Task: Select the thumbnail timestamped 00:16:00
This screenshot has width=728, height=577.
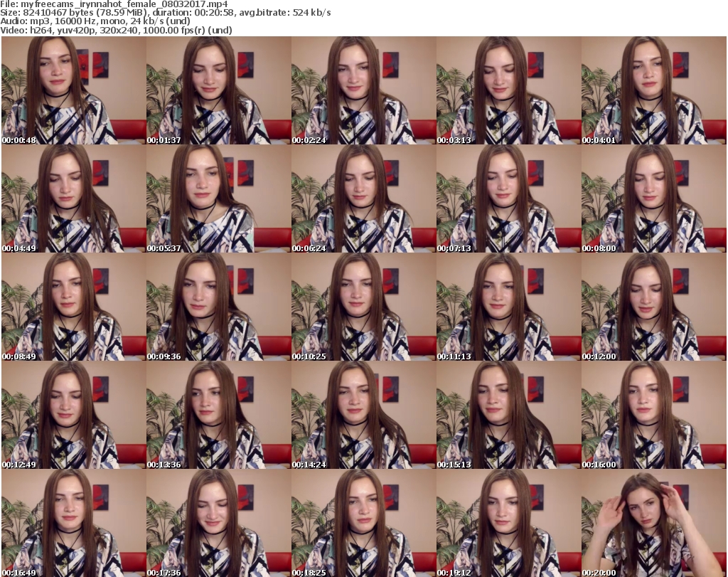Action: pos(653,415)
